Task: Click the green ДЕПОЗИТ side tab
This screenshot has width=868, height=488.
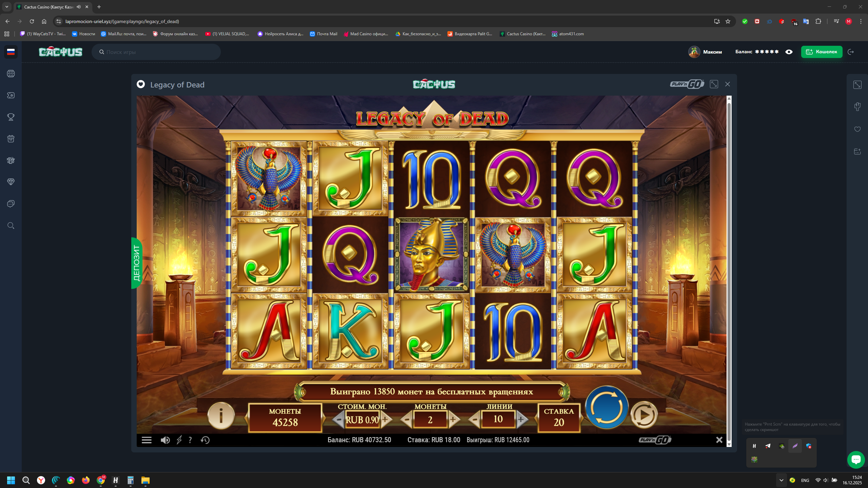Action: pyautogui.click(x=137, y=263)
